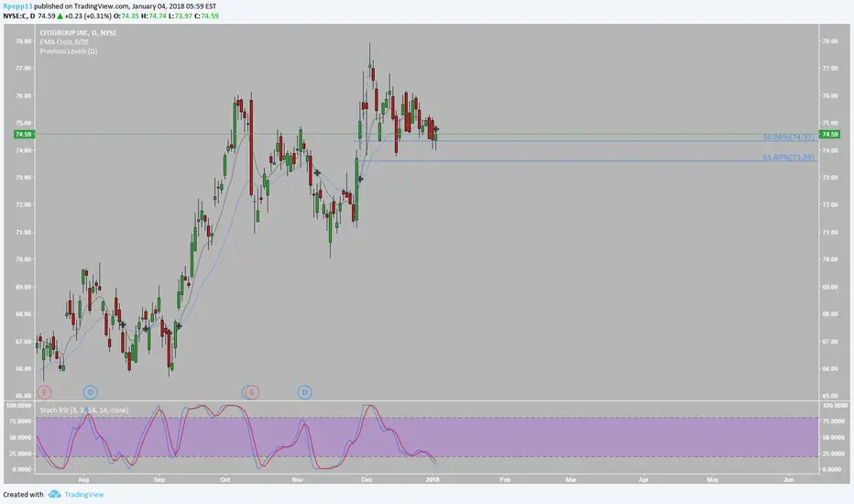Click the Feb label on the time axis

click(x=505, y=480)
